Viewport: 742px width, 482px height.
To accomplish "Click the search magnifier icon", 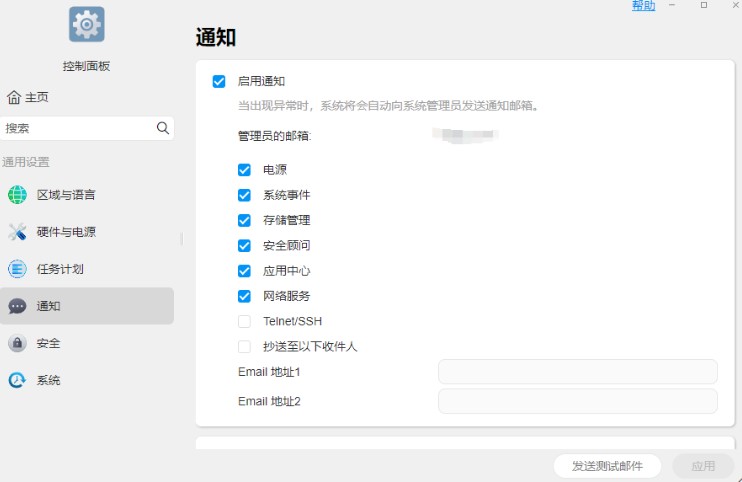I will pos(162,128).
